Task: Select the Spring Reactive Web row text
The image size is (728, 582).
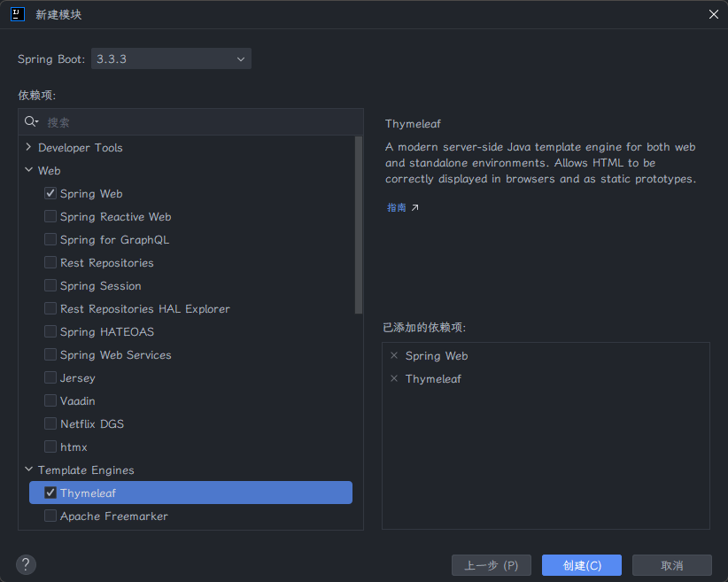Action: (116, 217)
